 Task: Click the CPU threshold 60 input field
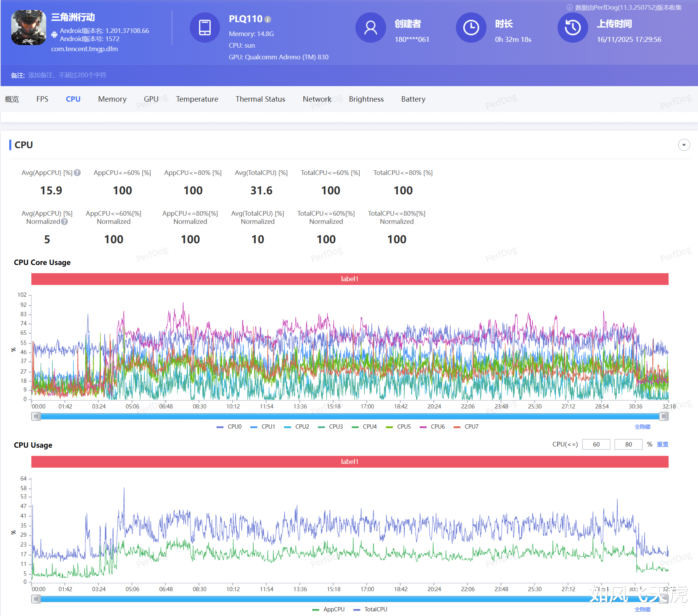pyautogui.click(x=596, y=445)
